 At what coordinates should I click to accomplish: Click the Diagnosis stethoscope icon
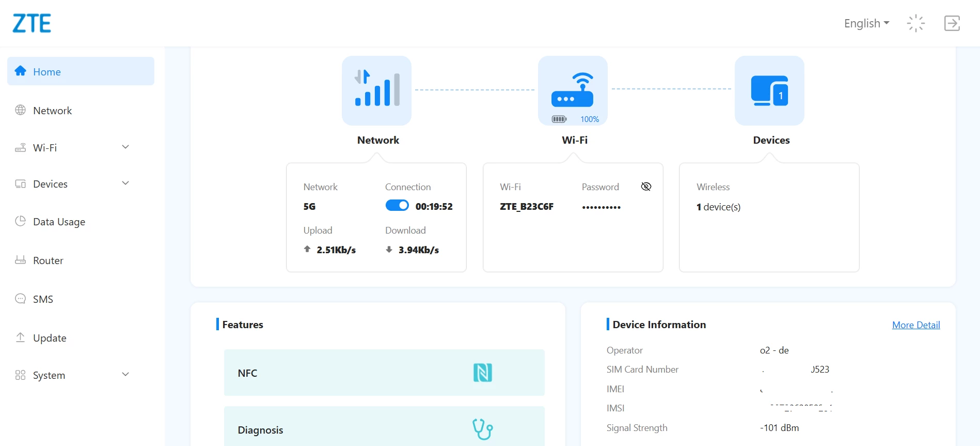pyautogui.click(x=483, y=429)
